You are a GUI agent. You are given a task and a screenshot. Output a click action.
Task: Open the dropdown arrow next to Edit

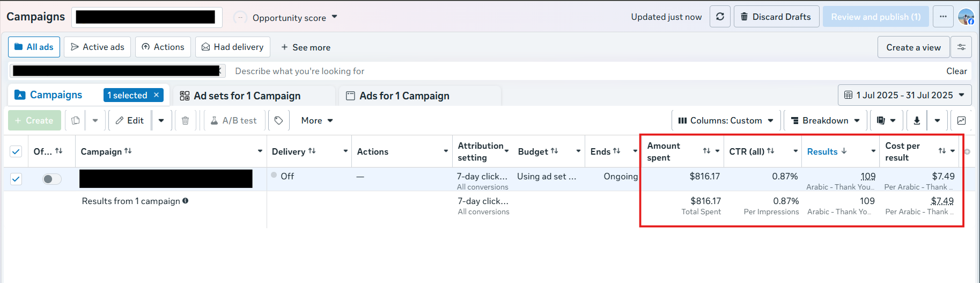161,120
